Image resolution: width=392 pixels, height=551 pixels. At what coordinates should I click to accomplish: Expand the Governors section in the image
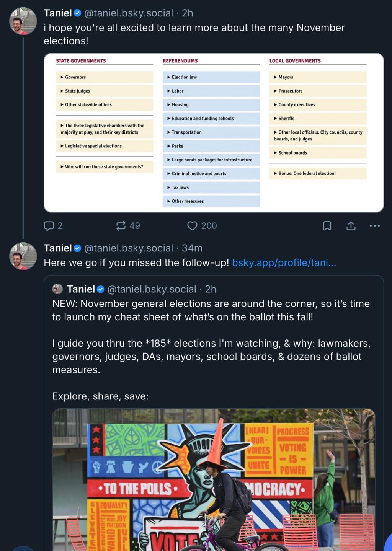point(105,77)
